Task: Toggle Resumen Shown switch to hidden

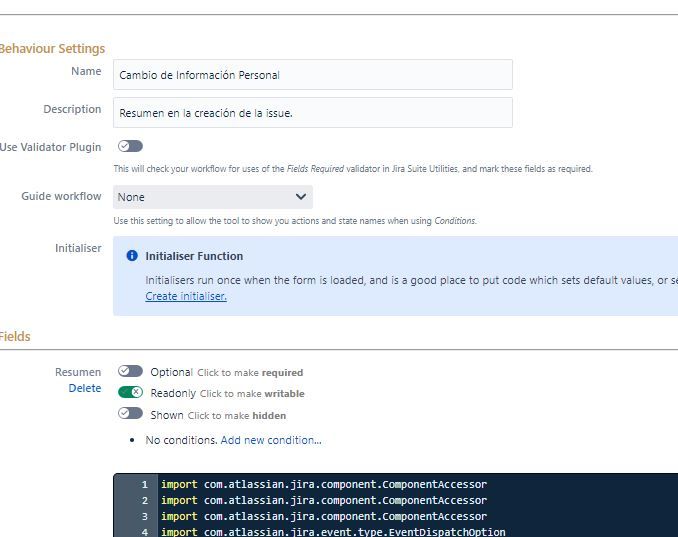Action: (130, 413)
